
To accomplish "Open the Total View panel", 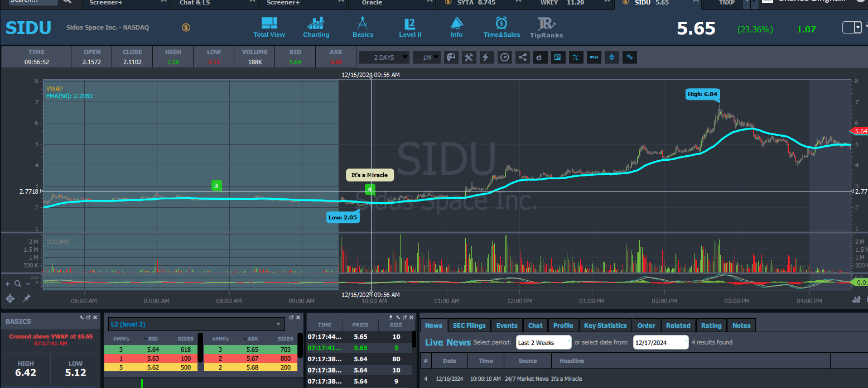I will click(x=269, y=28).
